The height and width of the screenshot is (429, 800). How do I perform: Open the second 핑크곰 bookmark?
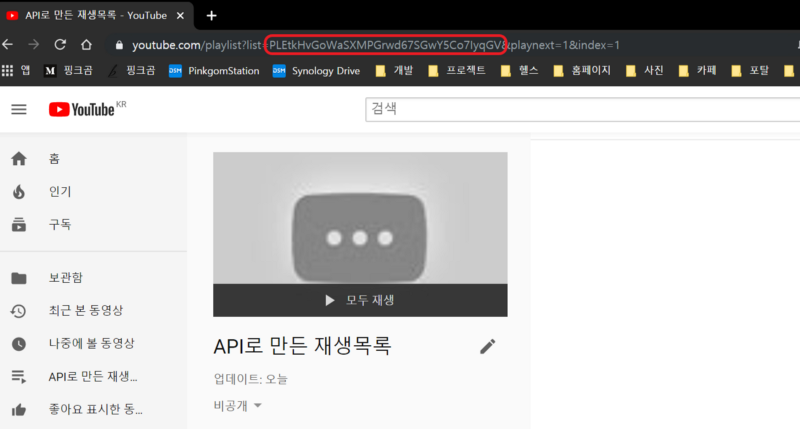point(132,70)
